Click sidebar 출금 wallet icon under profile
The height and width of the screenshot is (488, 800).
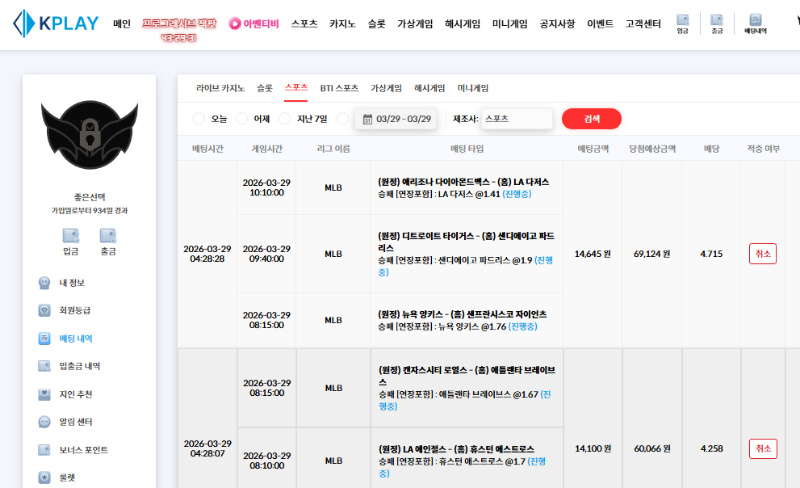pos(108,241)
